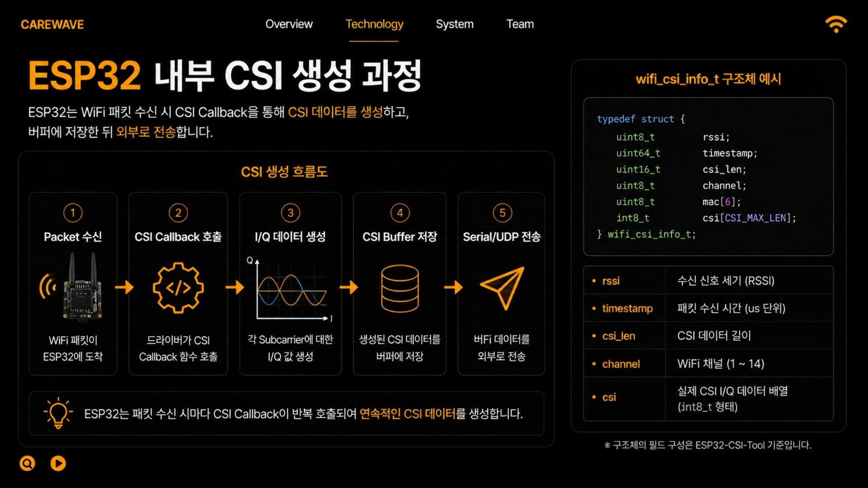
Task: Click the 'csi[CSI_MAX_LEN];' code field
Action: point(749,218)
